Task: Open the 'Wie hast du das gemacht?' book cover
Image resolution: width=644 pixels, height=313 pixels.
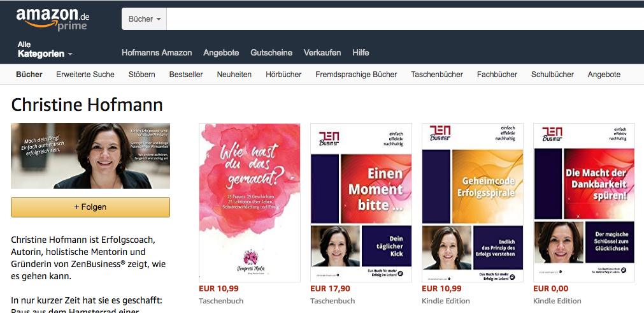Action: pos(249,203)
